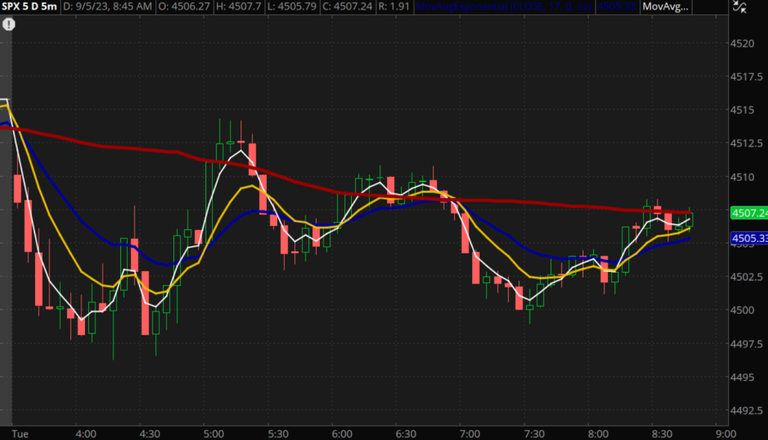
Task: Click the date readout D: 9/5/23, 8:45 AM
Action: (107, 7)
